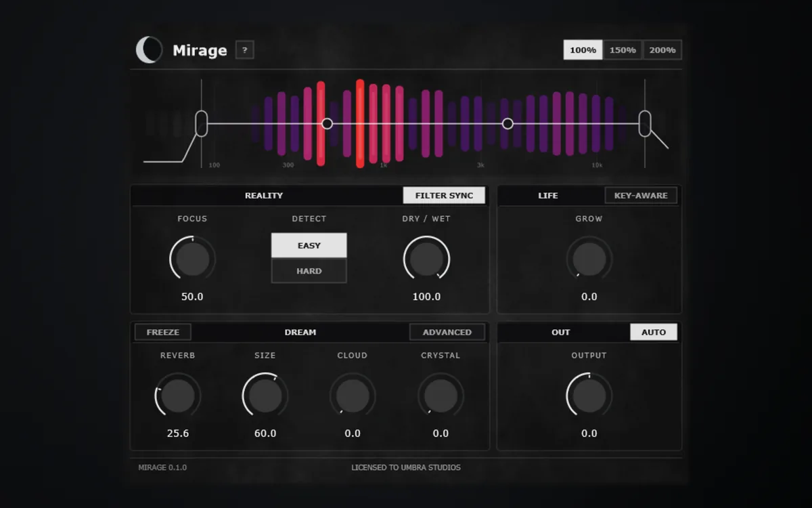Click the Focus knob

[x=193, y=259]
